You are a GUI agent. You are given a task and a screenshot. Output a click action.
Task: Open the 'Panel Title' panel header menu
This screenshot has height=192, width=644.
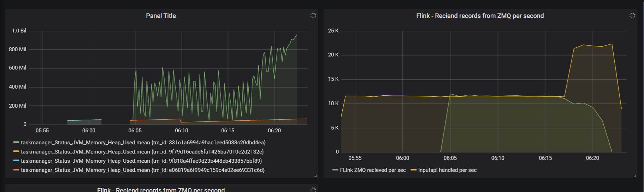[x=161, y=16]
